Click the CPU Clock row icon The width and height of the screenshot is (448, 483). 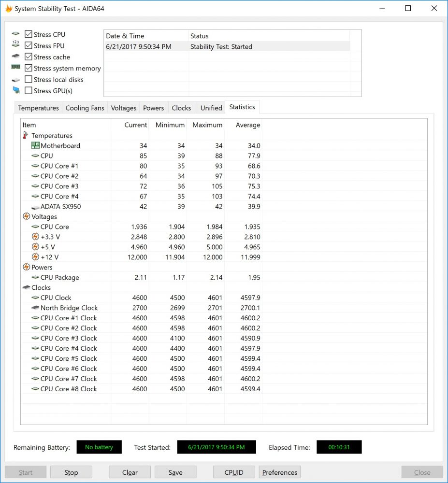click(35, 298)
